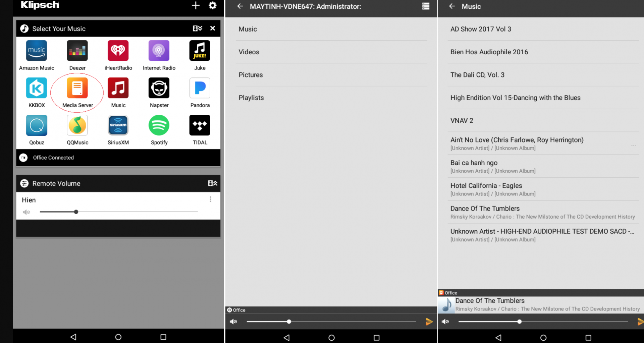This screenshot has height=343, width=644.
Task: Open Bien Hoa Audiophile 2016 folder
Action: point(543,52)
